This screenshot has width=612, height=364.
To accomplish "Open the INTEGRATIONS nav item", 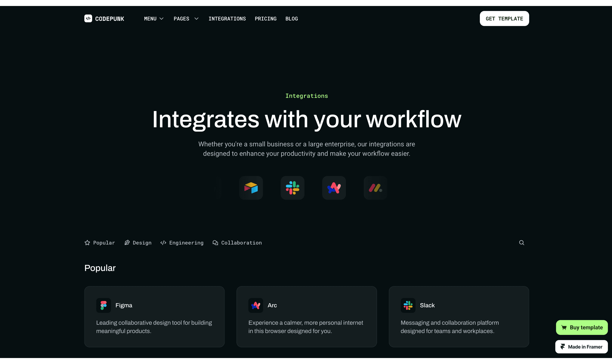I will click(x=227, y=19).
